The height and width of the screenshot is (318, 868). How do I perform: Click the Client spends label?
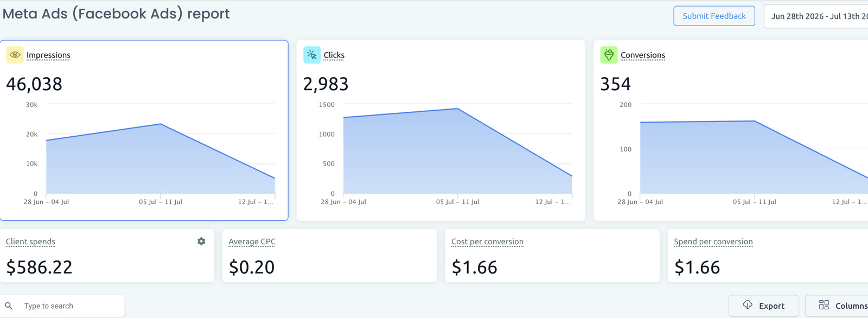pyautogui.click(x=30, y=241)
